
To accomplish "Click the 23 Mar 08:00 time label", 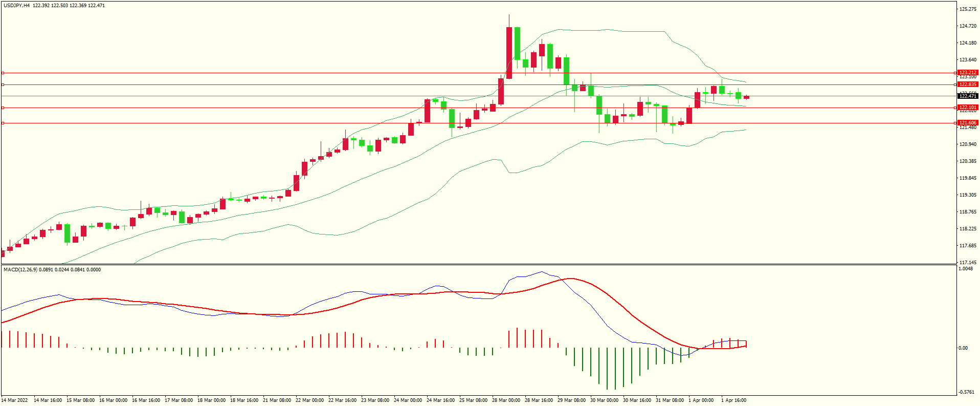I will pos(375,400).
